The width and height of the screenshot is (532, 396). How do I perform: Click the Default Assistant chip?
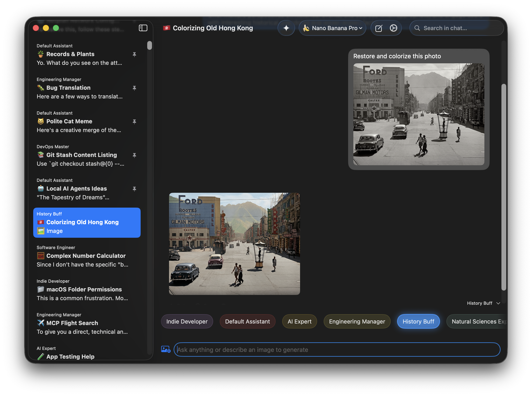click(x=247, y=322)
